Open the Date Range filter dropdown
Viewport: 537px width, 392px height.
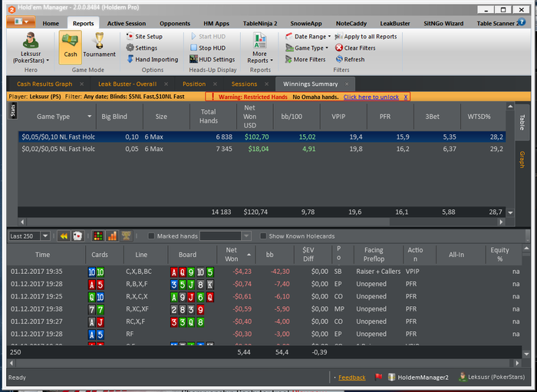coord(308,36)
